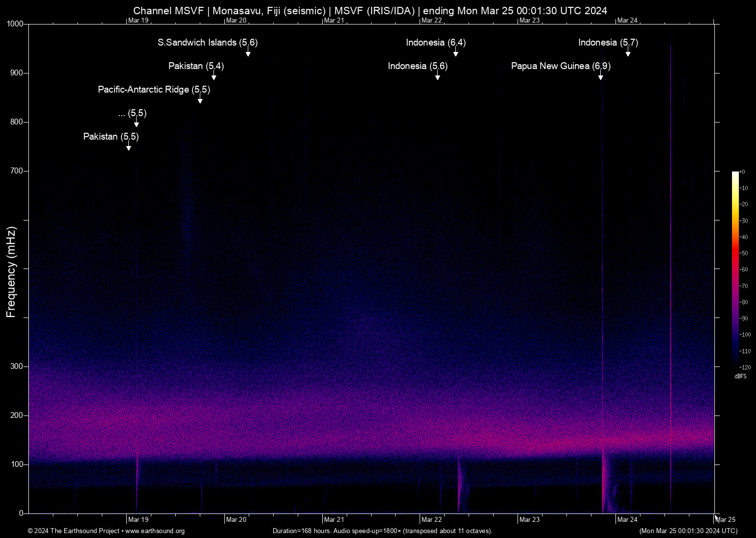Click the -90 value on the color scale

pyautogui.click(x=743, y=318)
